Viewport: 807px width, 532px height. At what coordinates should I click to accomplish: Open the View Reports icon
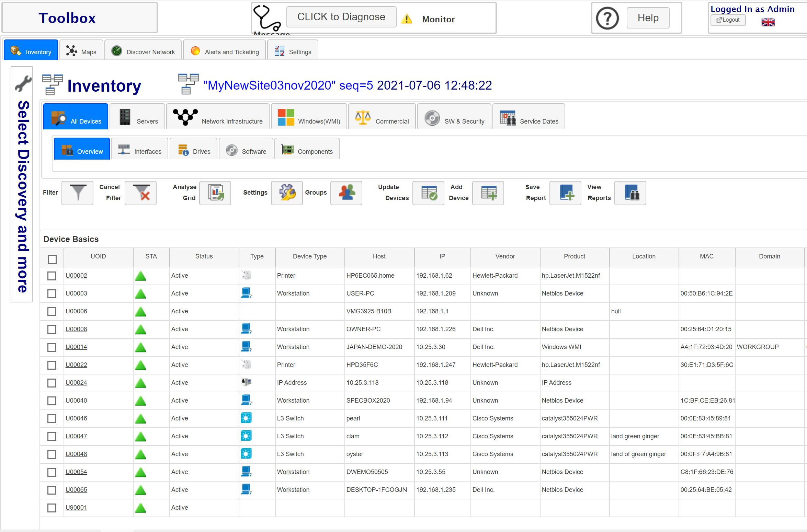coord(630,193)
